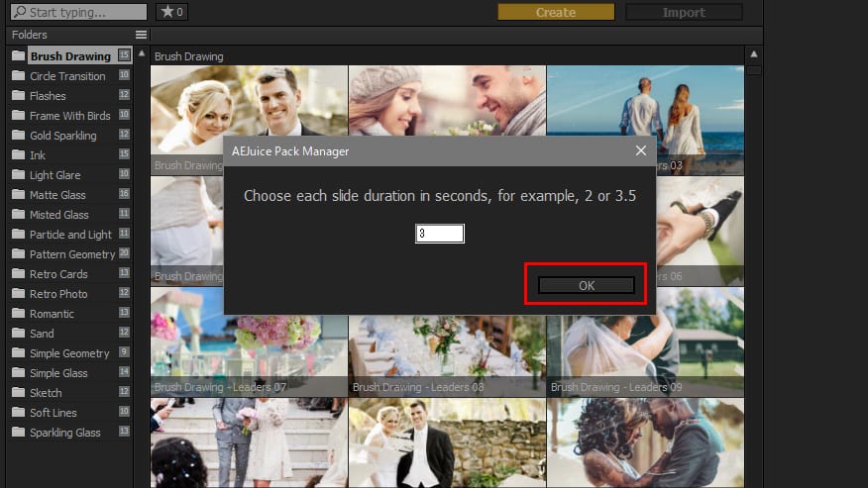The image size is (868, 488).
Task: Select the Retro Photo folder
Action: point(70,294)
